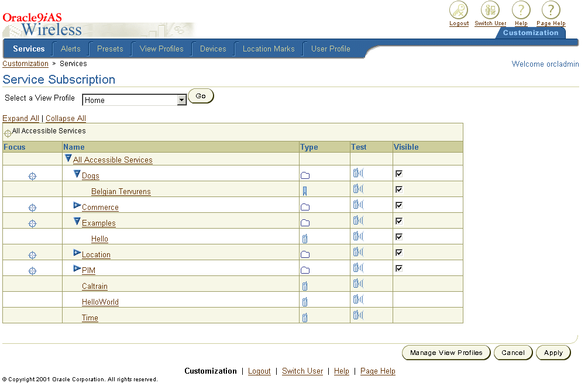Click the Page Help link in footer
588x383 pixels.
tap(377, 371)
